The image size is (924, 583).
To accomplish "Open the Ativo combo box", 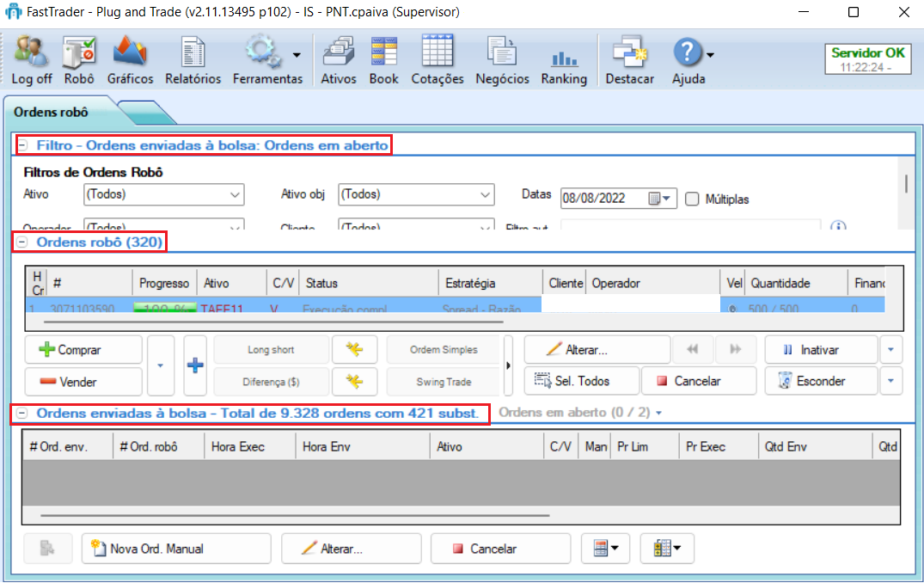I will [164, 194].
